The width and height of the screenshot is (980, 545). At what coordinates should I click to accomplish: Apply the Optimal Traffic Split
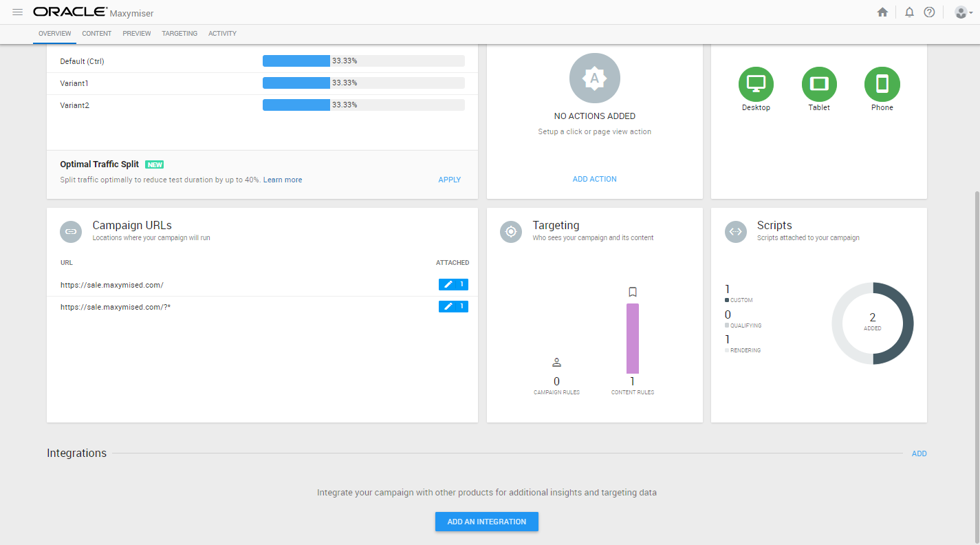[450, 180]
